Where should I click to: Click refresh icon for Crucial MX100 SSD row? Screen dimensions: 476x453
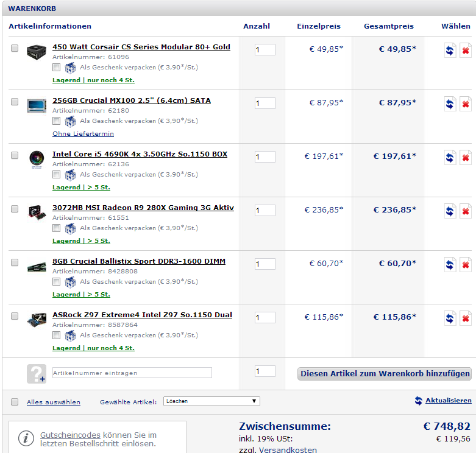(450, 104)
